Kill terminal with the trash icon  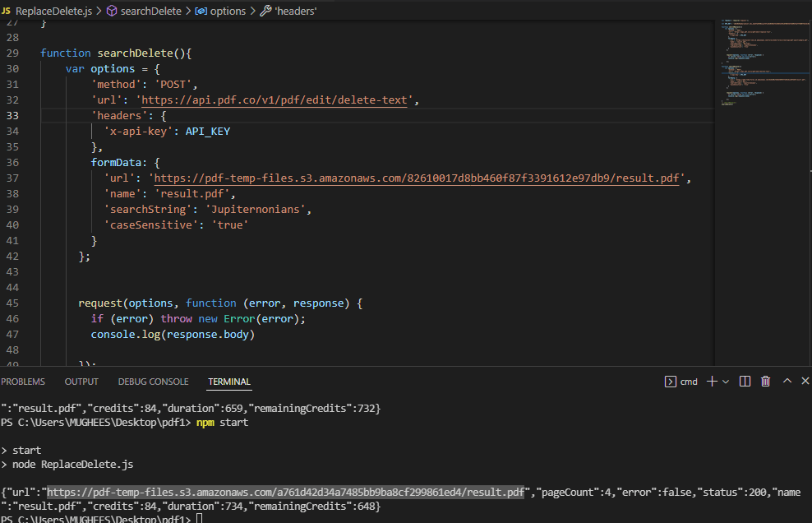[x=766, y=382]
